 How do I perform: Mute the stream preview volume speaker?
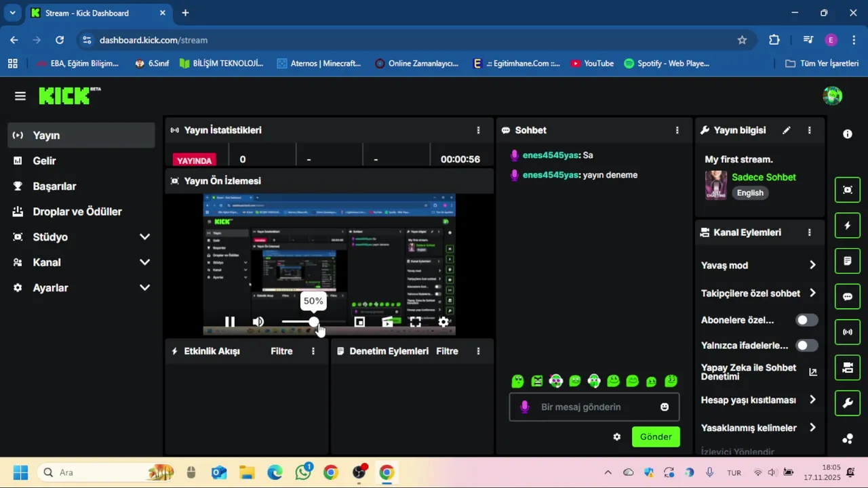(x=258, y=322)
